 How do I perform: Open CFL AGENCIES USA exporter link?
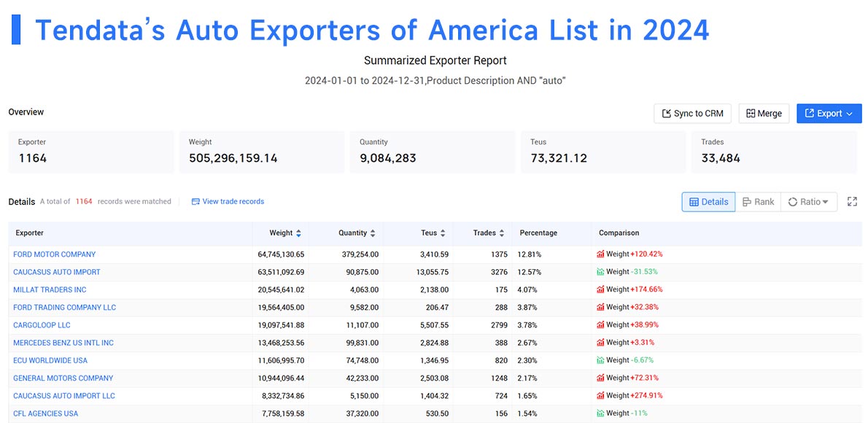click(x=45, y=414)
